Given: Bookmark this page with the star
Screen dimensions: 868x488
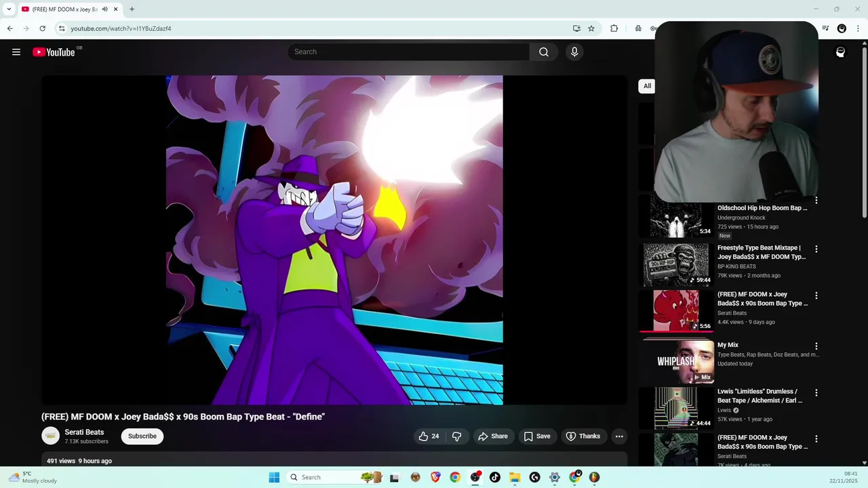Looking at the screenshot, I should pyautogui.click(x=591, y=28).
